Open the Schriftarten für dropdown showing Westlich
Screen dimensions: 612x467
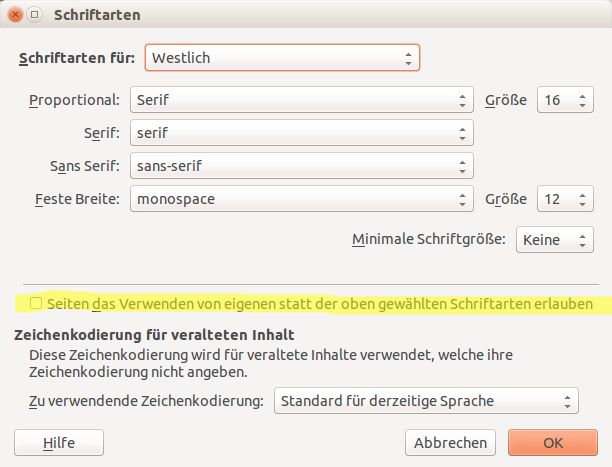[282, 57]
